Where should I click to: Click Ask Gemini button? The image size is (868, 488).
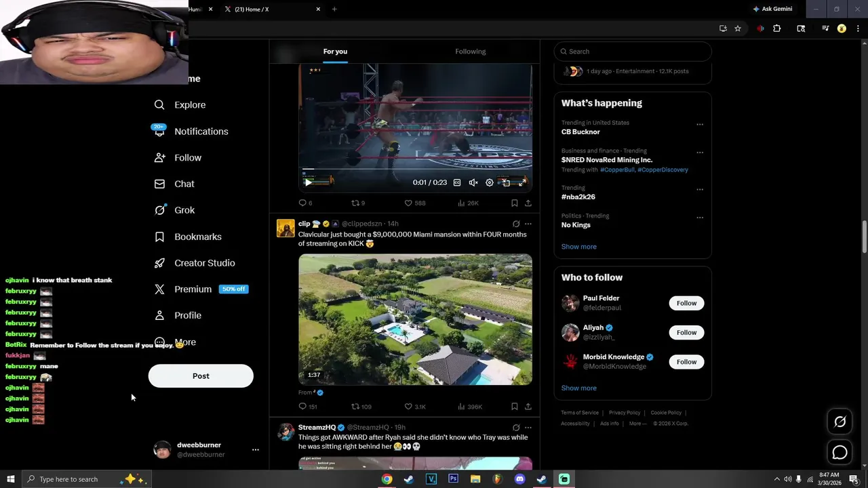(772, 9)
